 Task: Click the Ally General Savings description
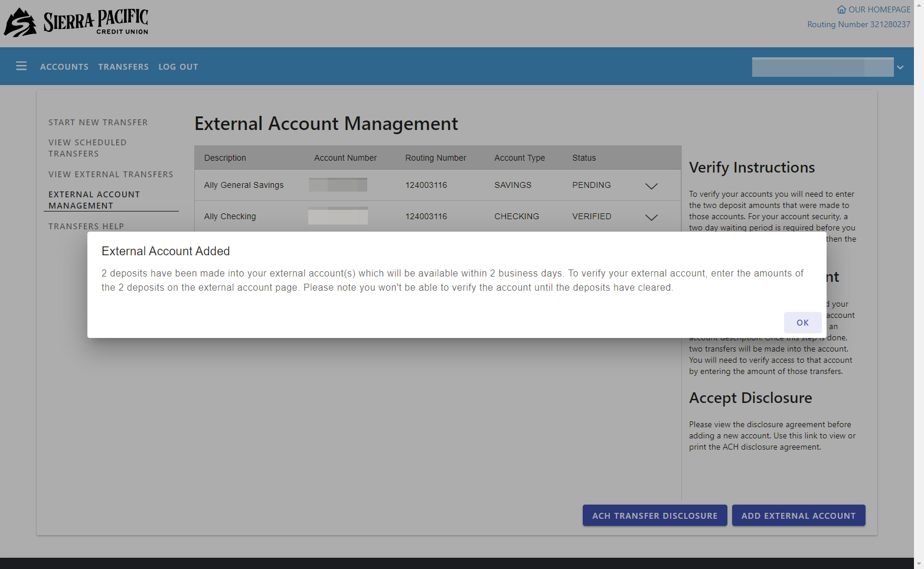pos(244,185)
